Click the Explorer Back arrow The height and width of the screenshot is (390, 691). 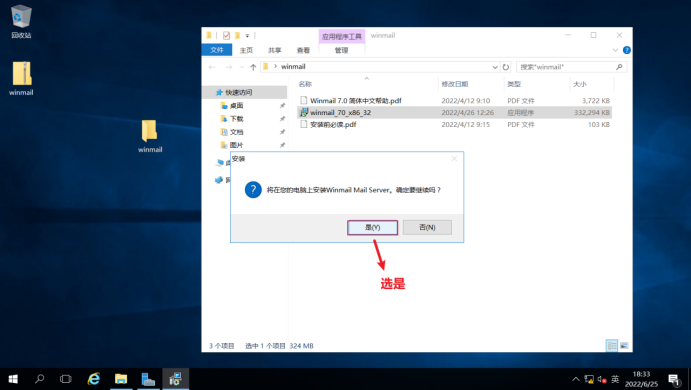pos(212,67)
